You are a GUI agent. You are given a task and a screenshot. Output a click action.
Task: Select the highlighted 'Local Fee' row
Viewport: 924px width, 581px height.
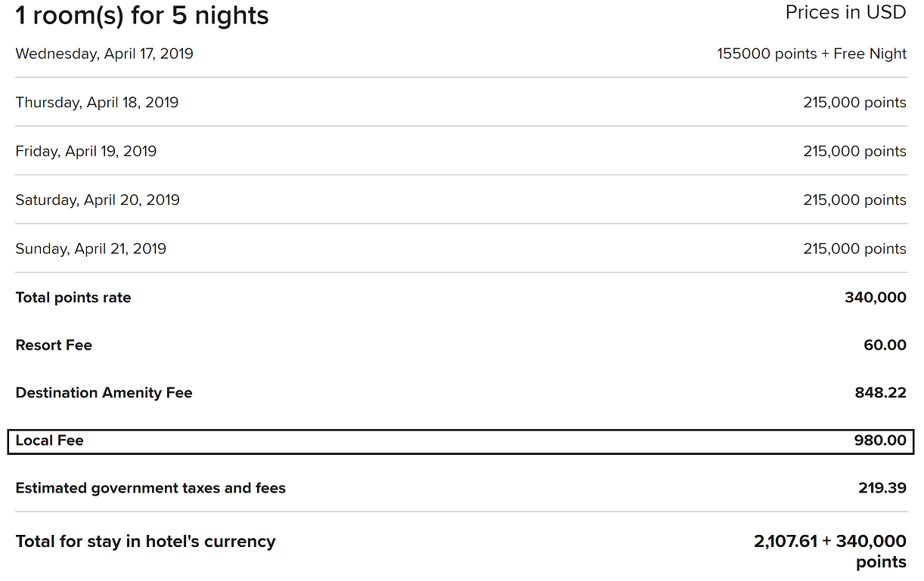point(460,441)
